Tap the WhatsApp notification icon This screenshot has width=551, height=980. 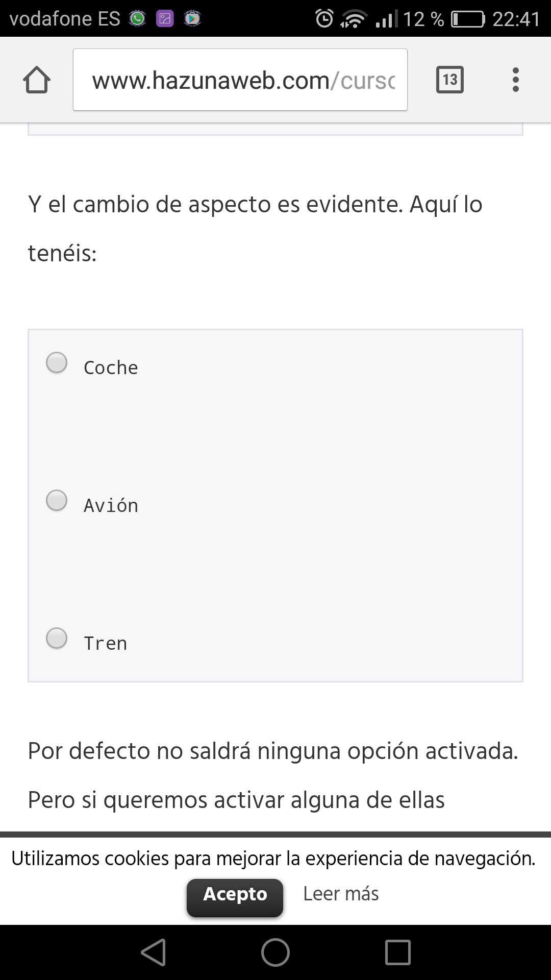[137, 19]
